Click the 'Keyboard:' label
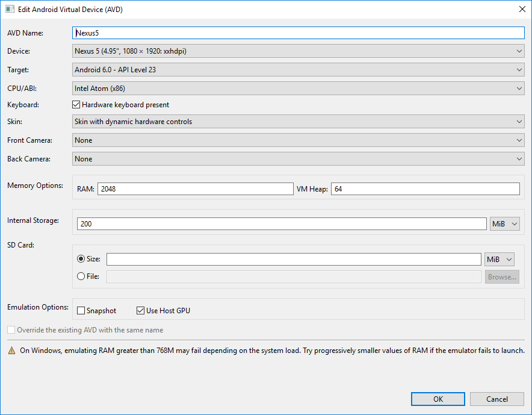The image size is (532, 415). click(23, 105)
